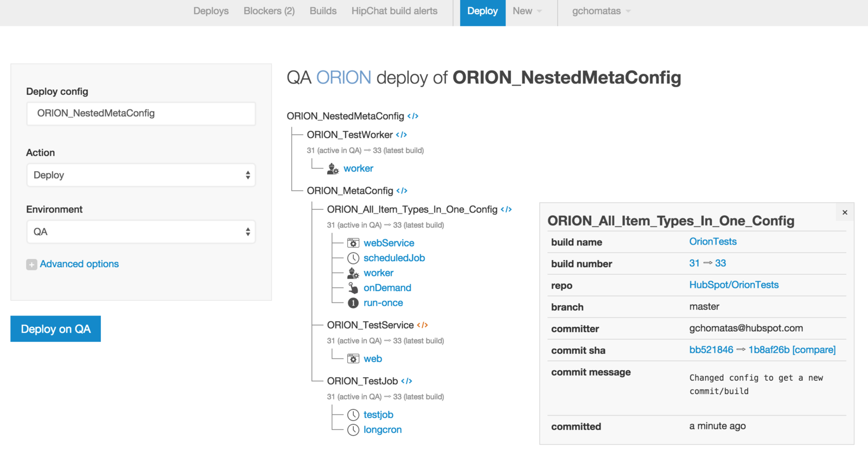Click the ORION link in heading

pos(344,77)
